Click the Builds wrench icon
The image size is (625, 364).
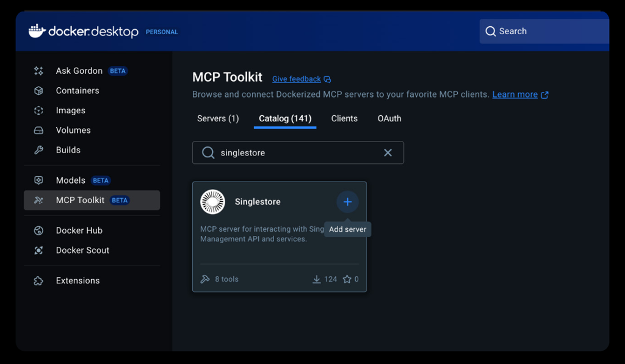[x=38, y=150]
